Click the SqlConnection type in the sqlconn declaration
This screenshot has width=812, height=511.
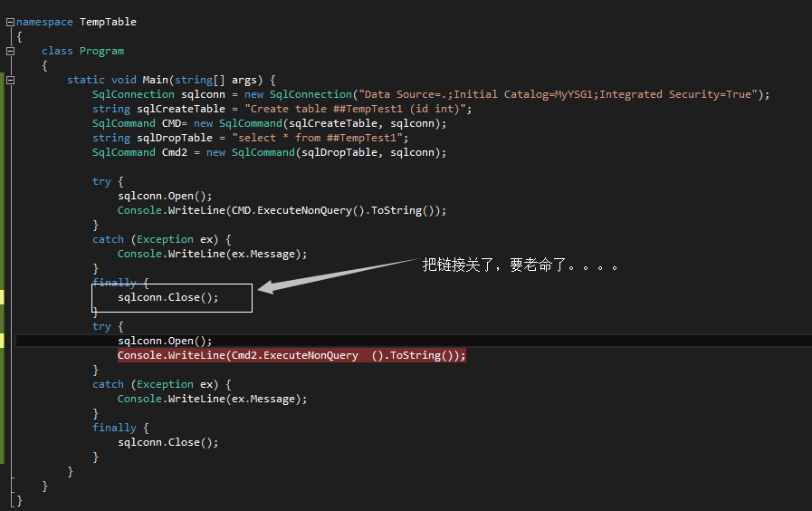[x=133, y=94]
